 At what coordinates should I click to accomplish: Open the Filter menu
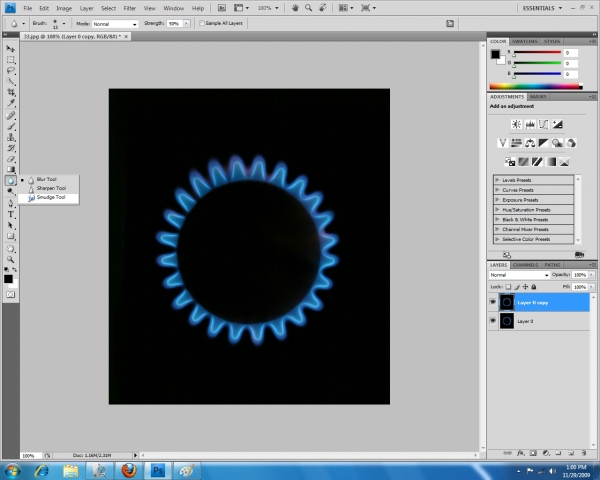pyautogui.click(x=129, y=8)
